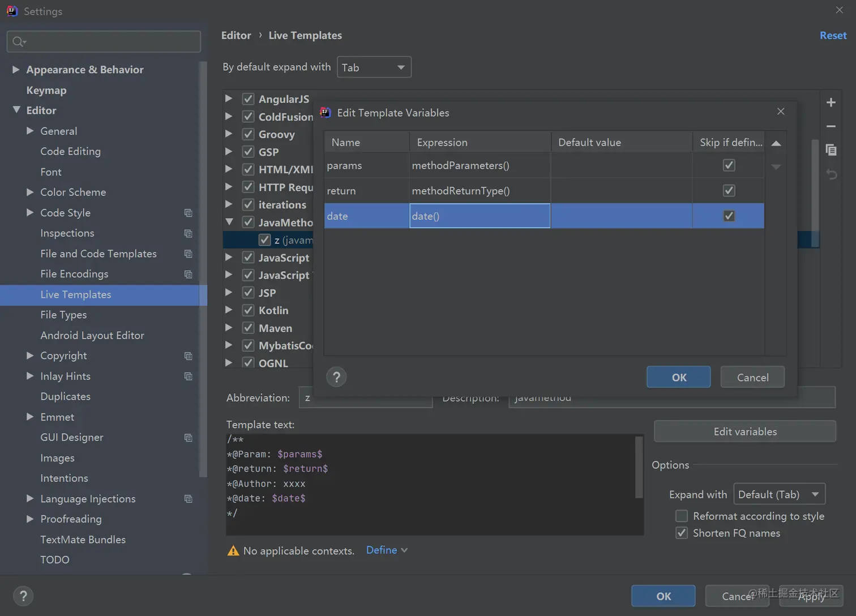Screen dimensions: 856x616
Task: Enable Reformat according to style
Action: 682,516
